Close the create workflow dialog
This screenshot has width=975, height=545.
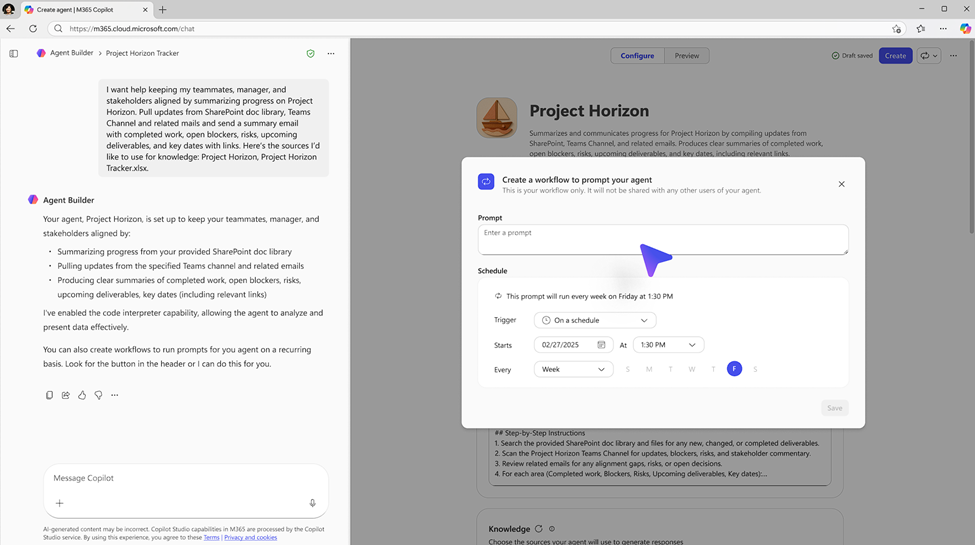(841, 184)
